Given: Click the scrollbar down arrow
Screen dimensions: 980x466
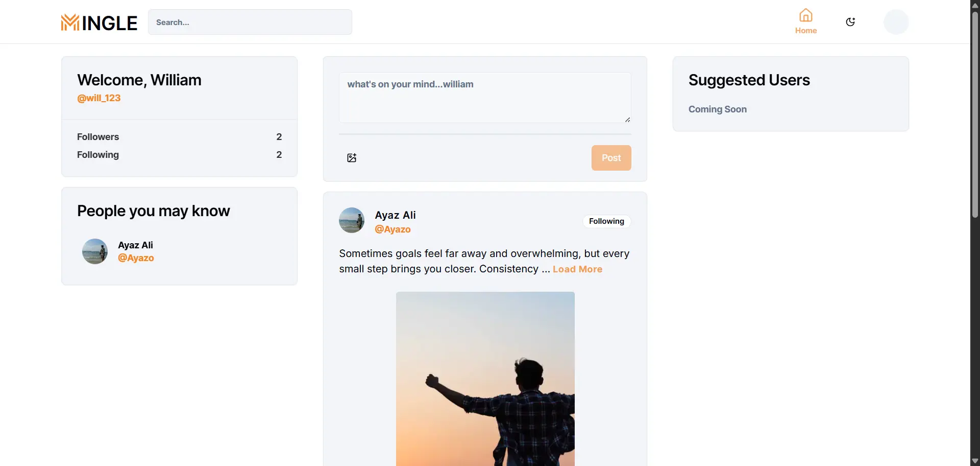Looking at the screenshot, I should [975, 461].
